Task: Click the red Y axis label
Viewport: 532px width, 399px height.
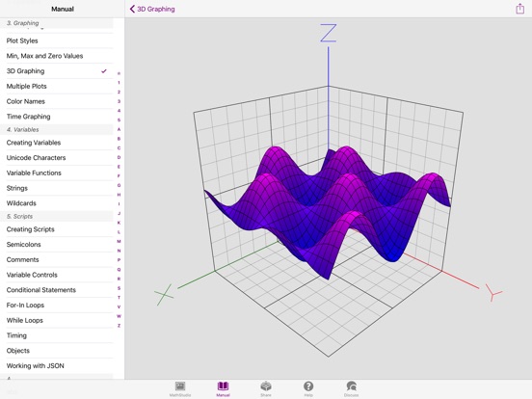Action: (x=494, y=293)
